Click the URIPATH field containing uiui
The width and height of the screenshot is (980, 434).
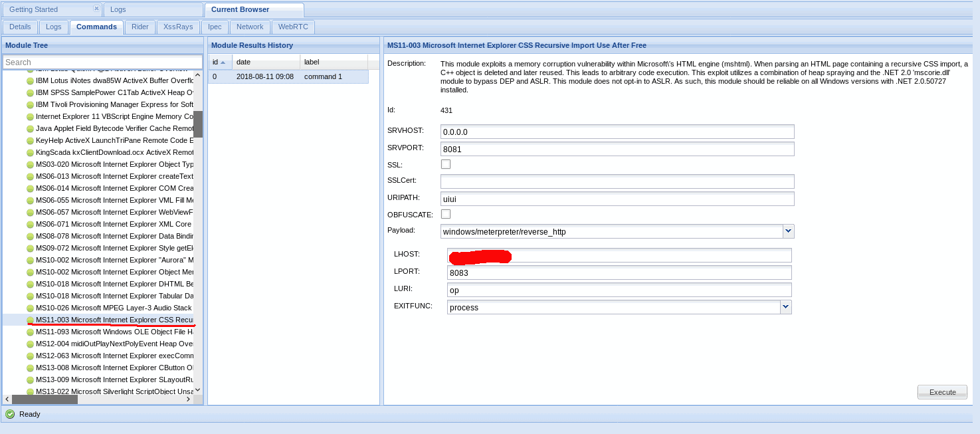[617, 199]
